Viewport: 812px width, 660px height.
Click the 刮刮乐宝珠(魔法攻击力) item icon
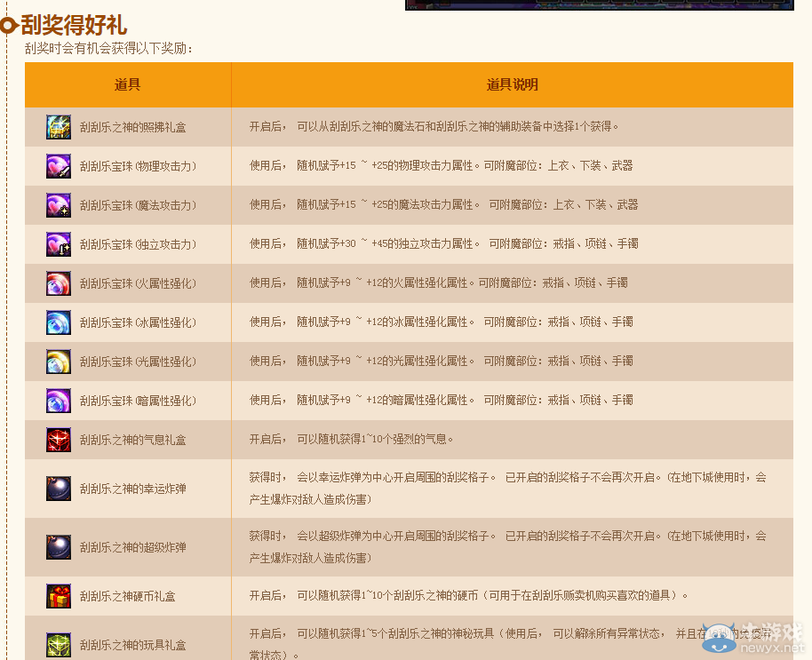pos(58,204)
